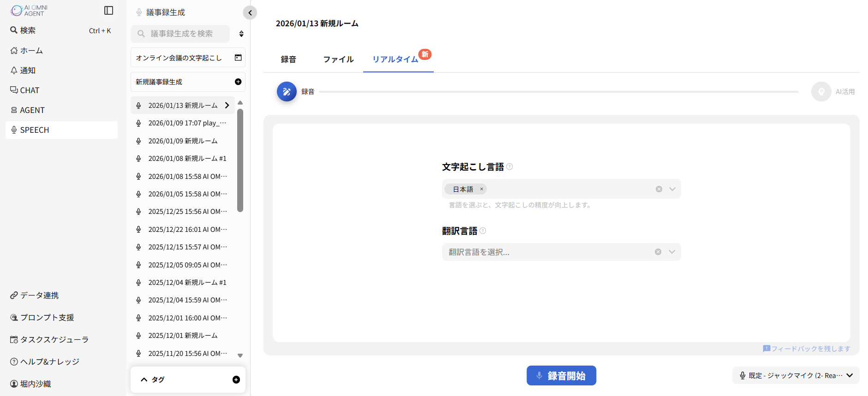Switch to the ファイル tab
The height and width of the screenshot is (396, 868).
click(x=338, y=59)
